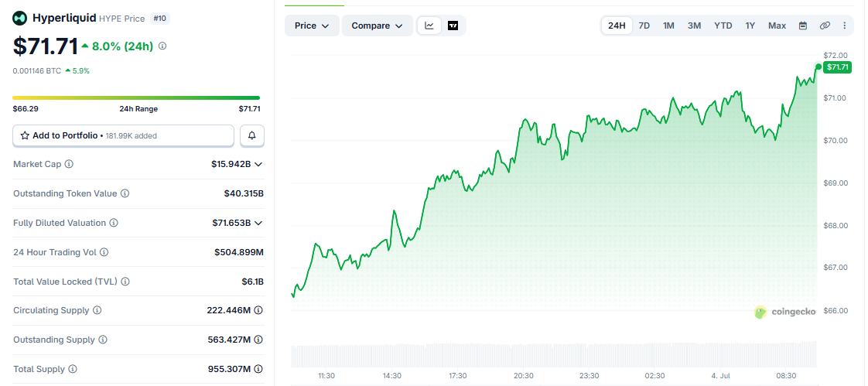
Task: Click Add to Portfolio button
Action: tap(124, 135)
